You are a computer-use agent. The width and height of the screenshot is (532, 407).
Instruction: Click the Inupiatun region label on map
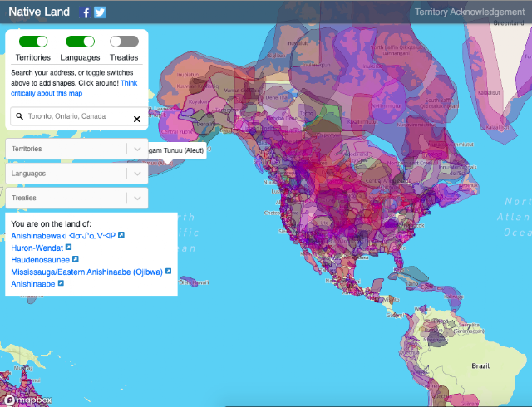pyautogui.click(x=187, y=74)
